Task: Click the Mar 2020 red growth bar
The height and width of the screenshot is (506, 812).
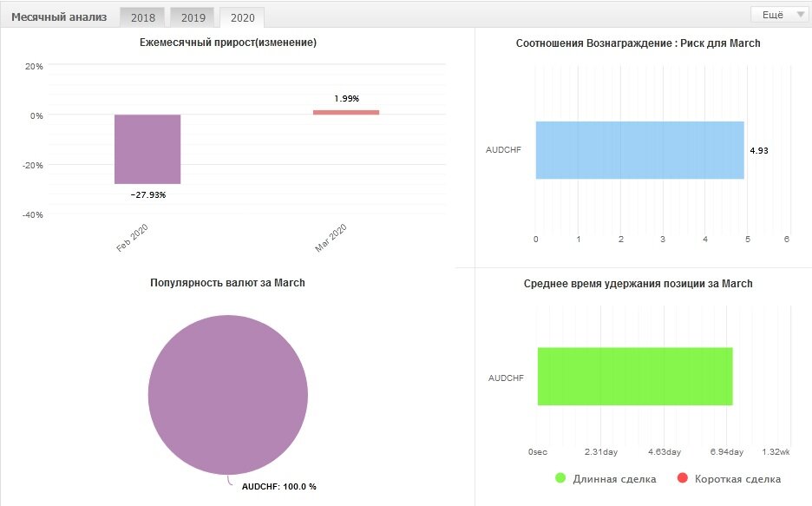Action: tap(346, 112)
